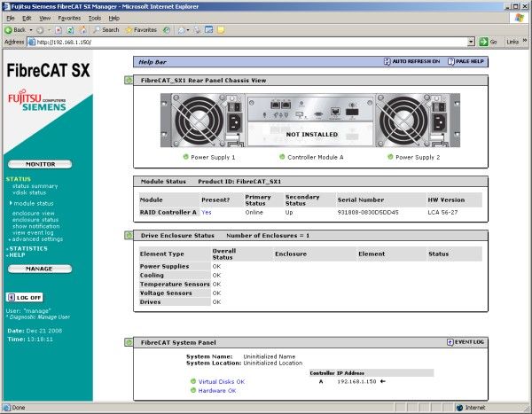Click the MANAGE sidebar button
The width and height of the screenshot is (532, 414).
pyautogui.click(x=40, y=269)
